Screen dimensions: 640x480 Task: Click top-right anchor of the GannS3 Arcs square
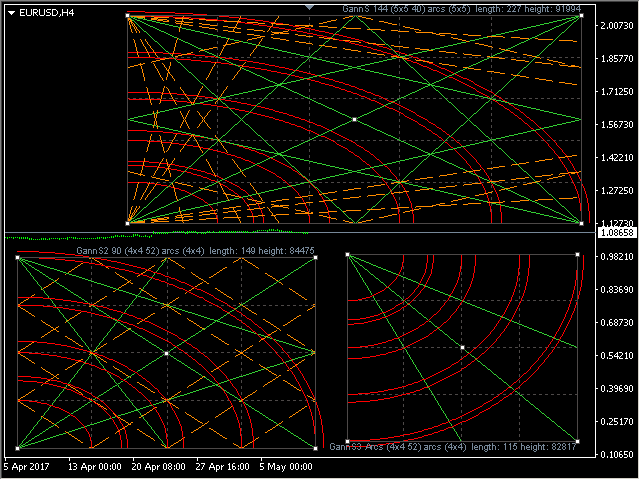pyautogui.click(x=577, y=255)
